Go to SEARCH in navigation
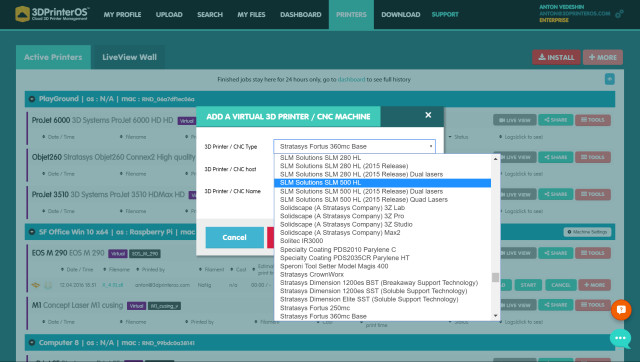Image resolution: width=640 pixels, height=362 pixels. (x=210, y=15)
